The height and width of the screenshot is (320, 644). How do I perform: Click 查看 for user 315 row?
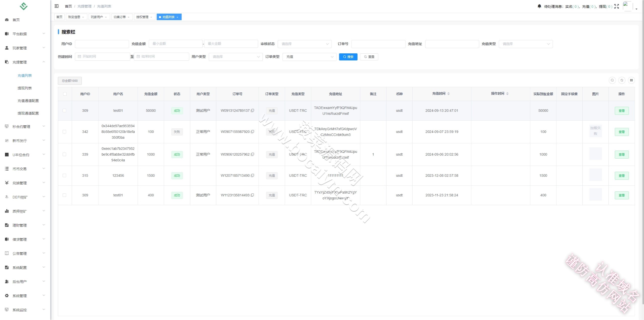pos(622,176)
